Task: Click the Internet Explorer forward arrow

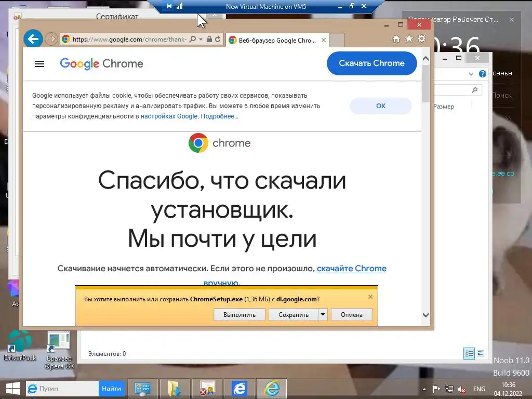Action: click(51, 39)
